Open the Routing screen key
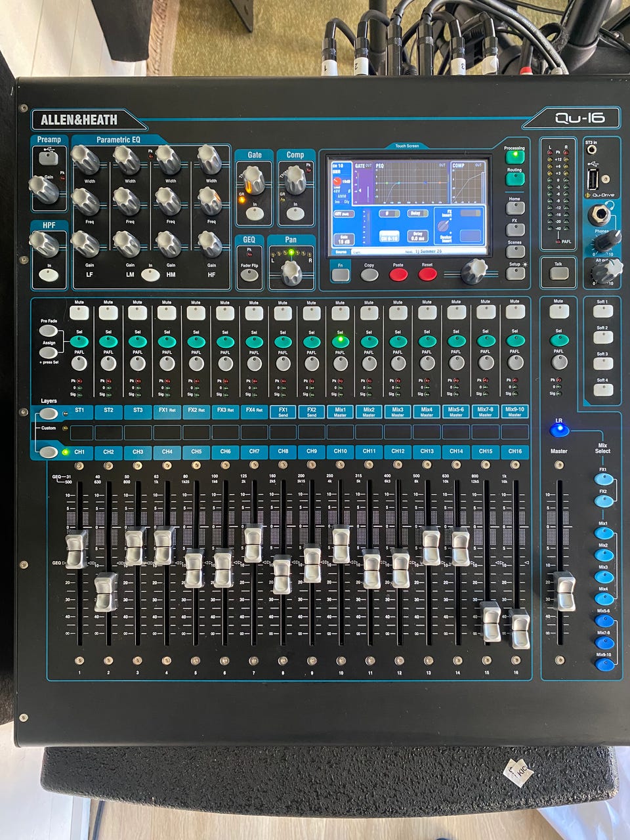The image size is (630, 840). coord(515,179)
